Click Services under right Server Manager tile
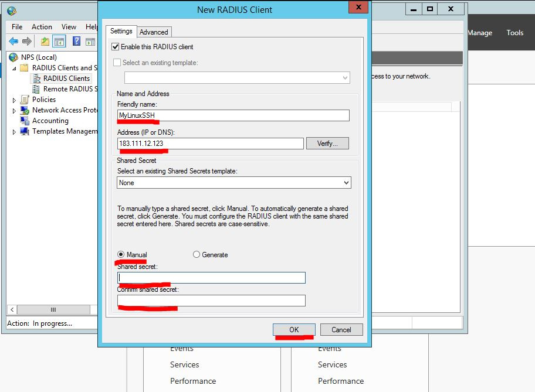The height and width of the screenshot is (392, 535). [333, 364]
